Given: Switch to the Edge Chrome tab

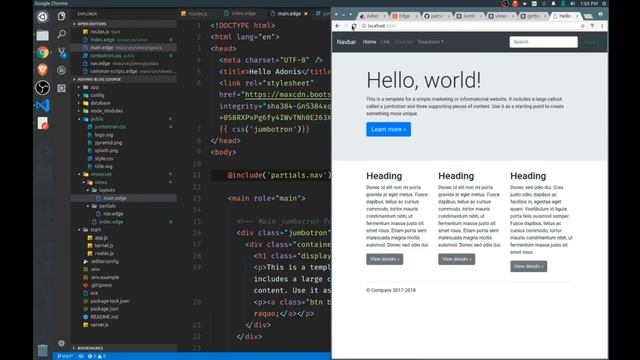Looking at the screenshot, I should point(405,16).
